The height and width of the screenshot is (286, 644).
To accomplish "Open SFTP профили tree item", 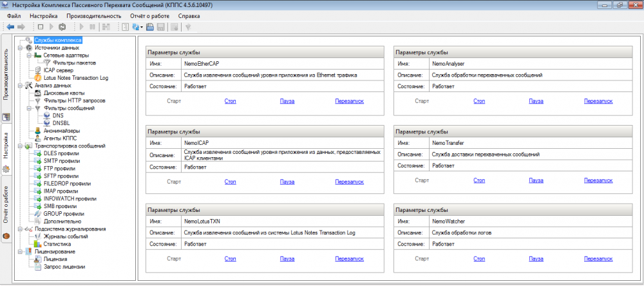I will (x=61, y=176).
